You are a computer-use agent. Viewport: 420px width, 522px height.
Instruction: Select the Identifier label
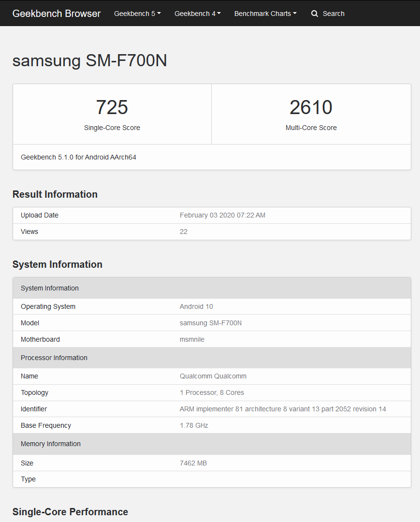point(34,409)
